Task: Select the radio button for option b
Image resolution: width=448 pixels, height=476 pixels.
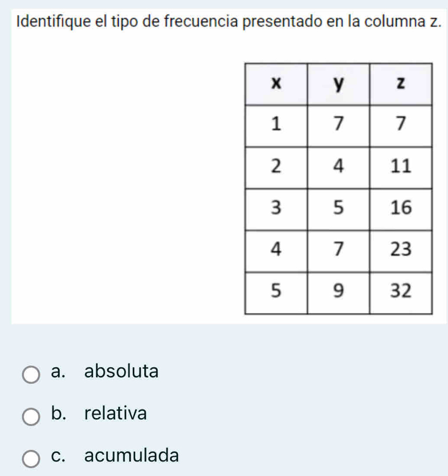Action: coord(32,416)
